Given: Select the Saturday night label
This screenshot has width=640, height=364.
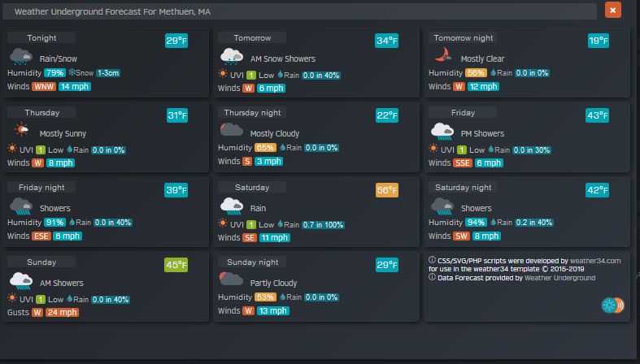Looking at the screenshot, I should click(463, 188).
